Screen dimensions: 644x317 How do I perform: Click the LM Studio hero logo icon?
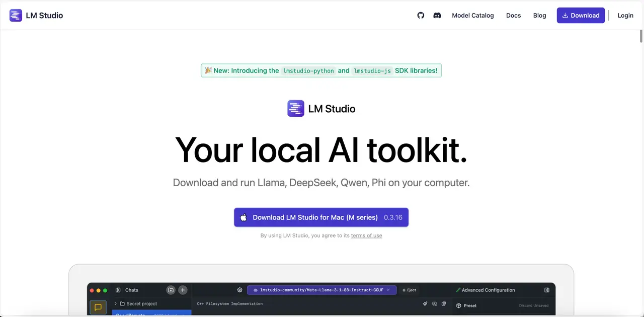point(296,109)
